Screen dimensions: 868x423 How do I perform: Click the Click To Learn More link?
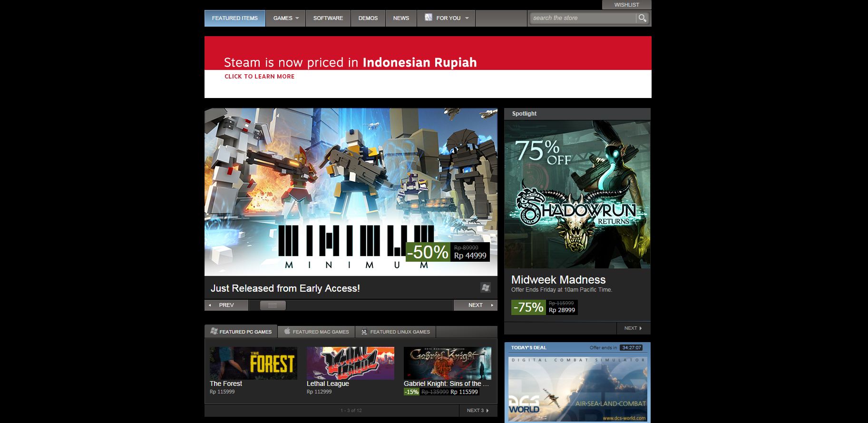point(259,76)
